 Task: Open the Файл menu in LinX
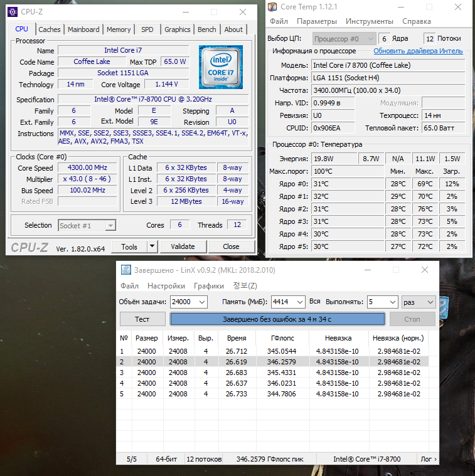point(129,285)
